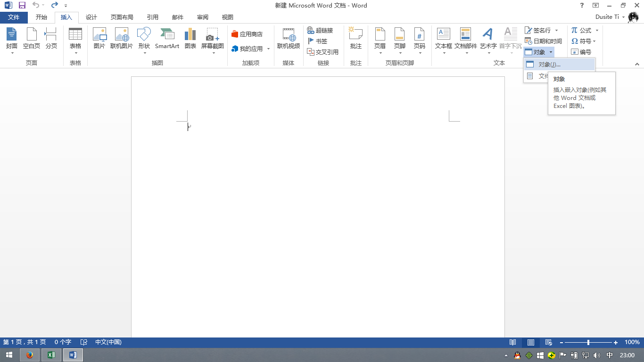
Task: Redo the last action
Action: (55, 5)
